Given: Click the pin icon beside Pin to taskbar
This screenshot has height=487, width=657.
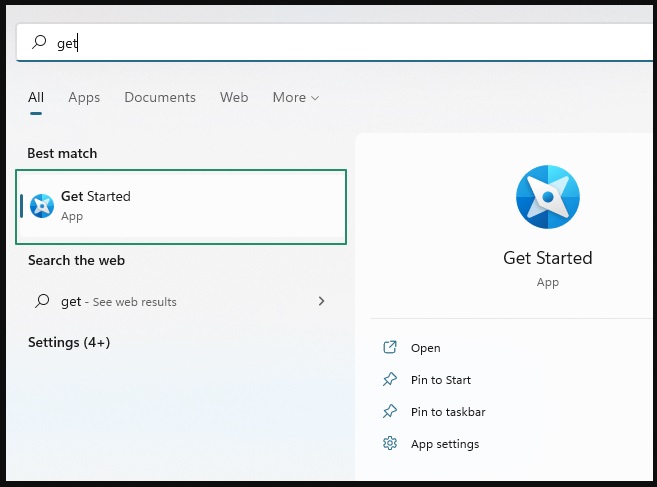Looking at the screenshot, I should coord(390,411).
